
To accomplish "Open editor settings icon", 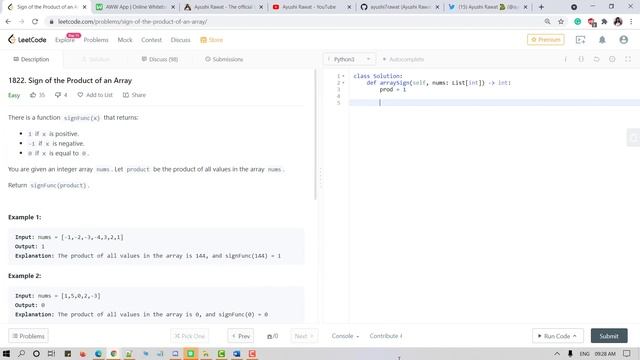I will click(612, 59).
